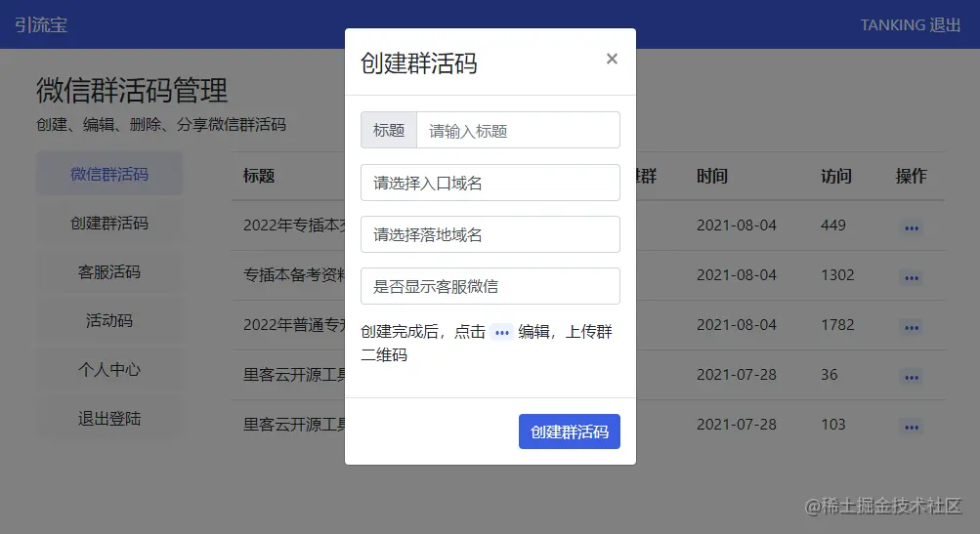This screenshot has width=980, height=534.
Task: Close the 创建群活码 dialog
Action: pyautogui.click(x=612, y=59)
